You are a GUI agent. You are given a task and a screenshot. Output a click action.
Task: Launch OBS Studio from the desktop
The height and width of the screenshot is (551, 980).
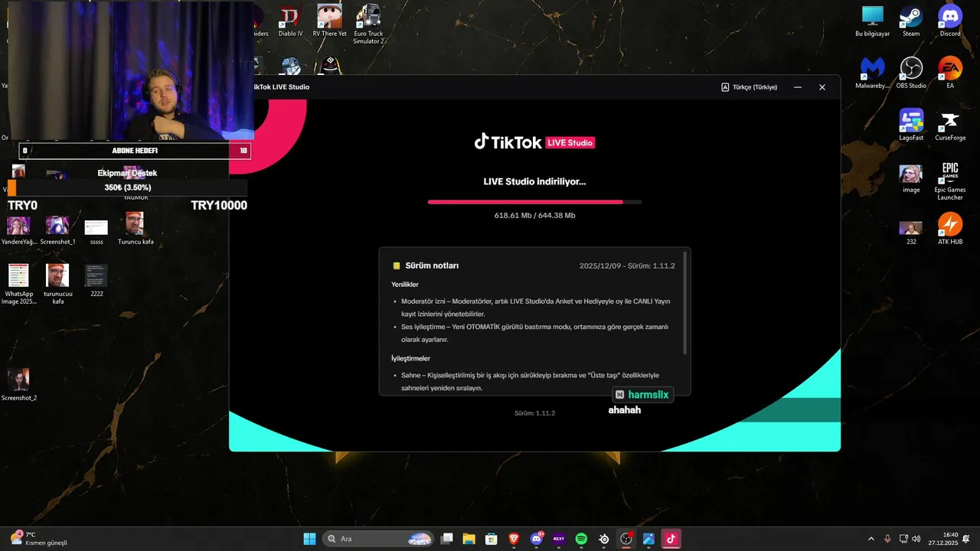tap(911, 73)
